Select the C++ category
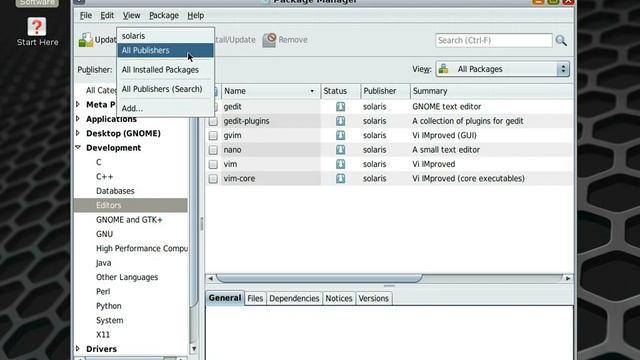This screenshot has height=360, width=640. click(104, 176)
